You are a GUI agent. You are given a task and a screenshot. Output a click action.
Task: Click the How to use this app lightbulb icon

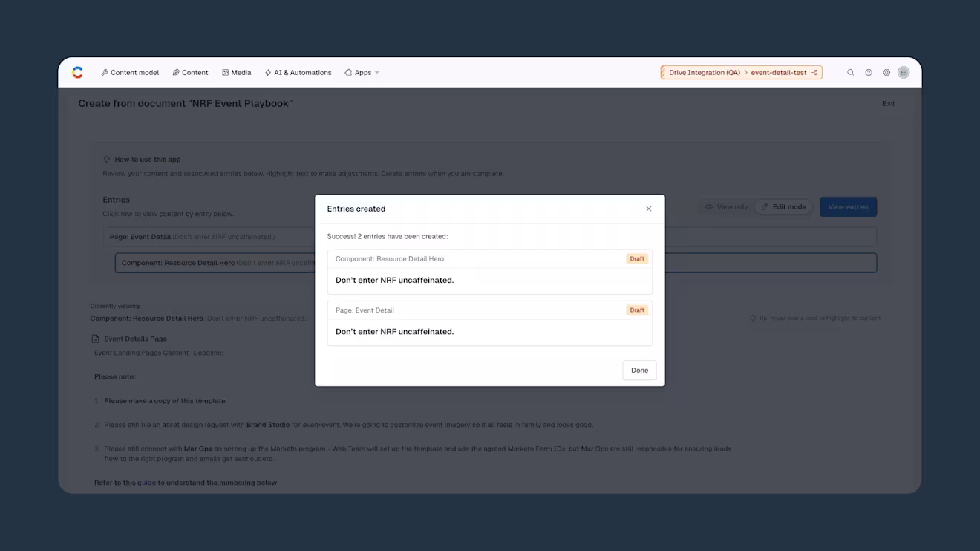107,160
